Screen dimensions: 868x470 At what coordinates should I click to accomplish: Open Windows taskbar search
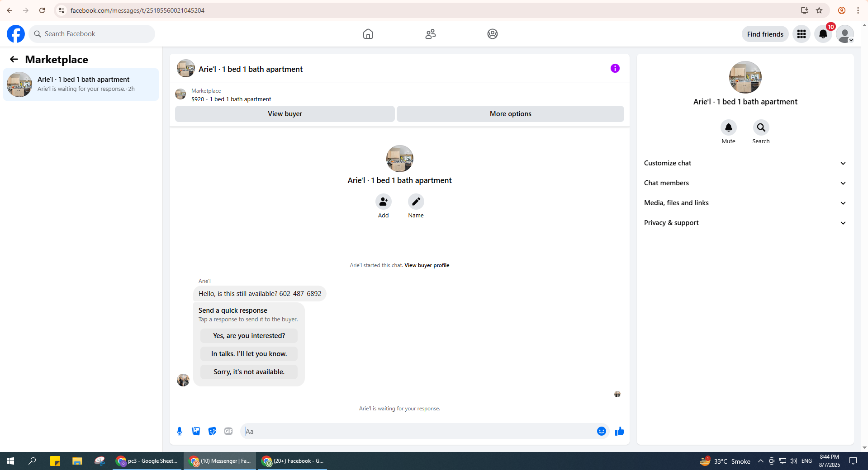coord(32,461)
